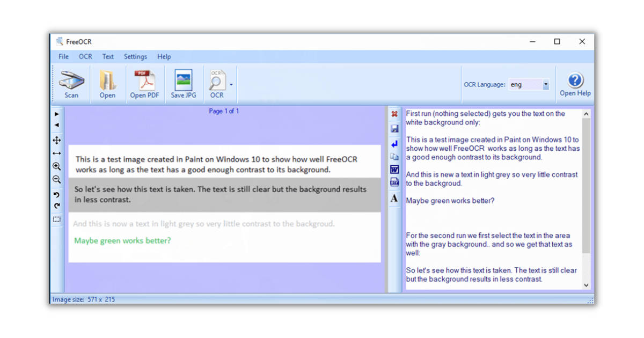Expand the OCR Language dropdown

coord(546,85)
